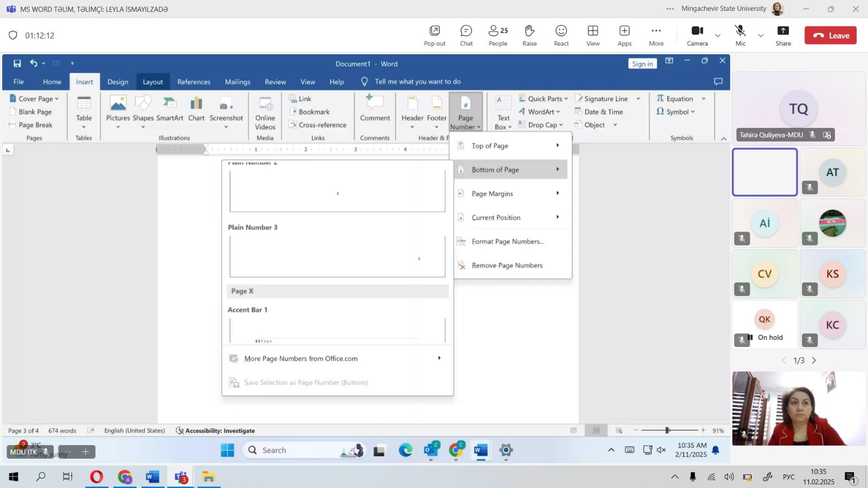Viewport: 868px width, 488px height.
Task: Open the Chat panel in Teams
Action: [x=466, y=36]
